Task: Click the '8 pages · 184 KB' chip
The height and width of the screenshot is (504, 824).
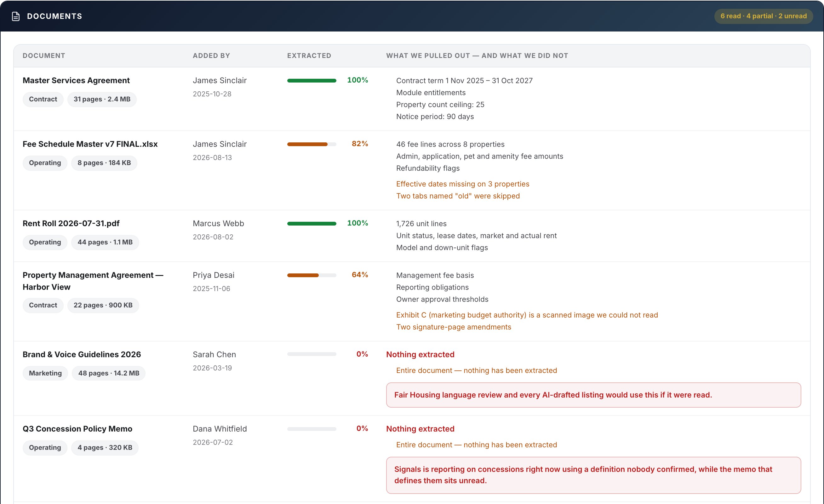Action: [x=104, y=163]
